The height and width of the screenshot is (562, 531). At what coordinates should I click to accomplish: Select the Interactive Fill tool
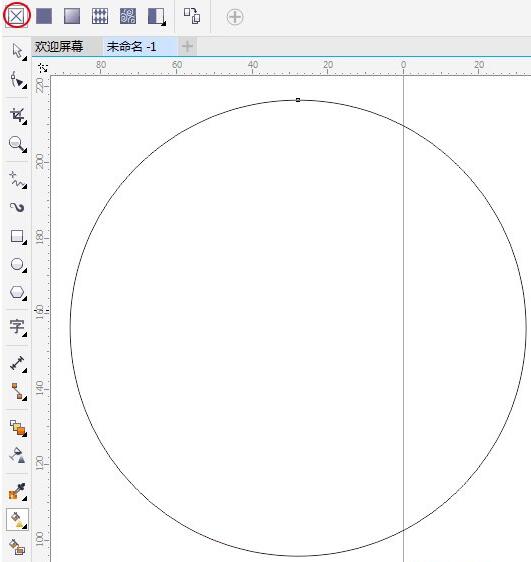coord(17,520)
